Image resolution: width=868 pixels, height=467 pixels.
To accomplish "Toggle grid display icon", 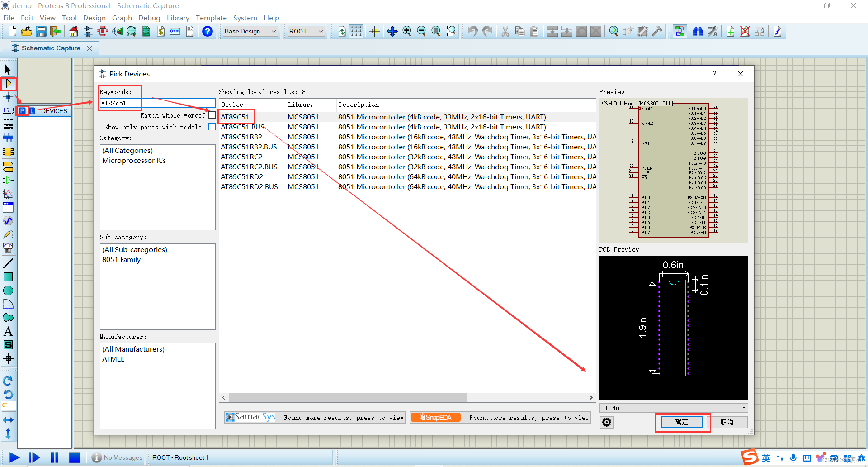I will [x=356, y=31].
